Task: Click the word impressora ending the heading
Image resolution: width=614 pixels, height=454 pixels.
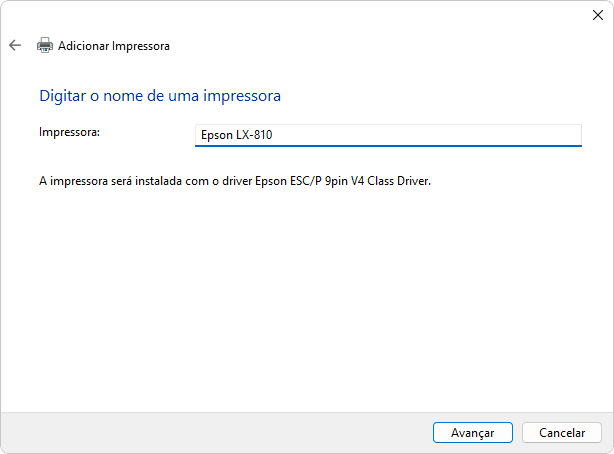Action: [242, 96]
